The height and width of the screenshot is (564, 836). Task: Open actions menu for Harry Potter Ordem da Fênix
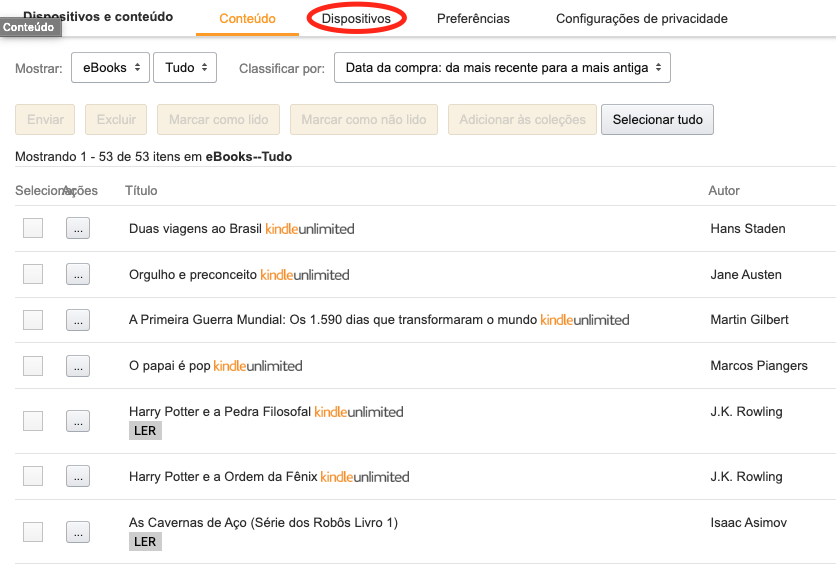(x=78, y=476)
